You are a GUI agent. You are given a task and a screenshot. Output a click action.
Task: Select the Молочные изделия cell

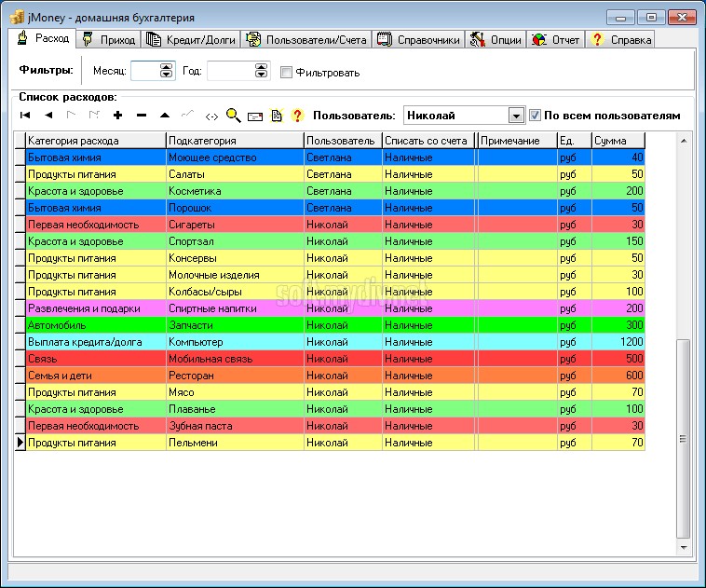[235, 275]
